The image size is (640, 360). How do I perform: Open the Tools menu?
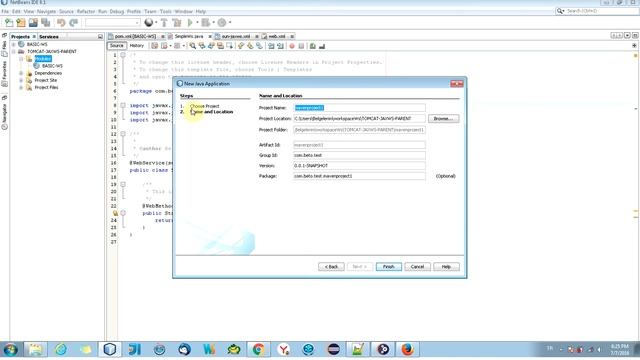pos(165,11)
